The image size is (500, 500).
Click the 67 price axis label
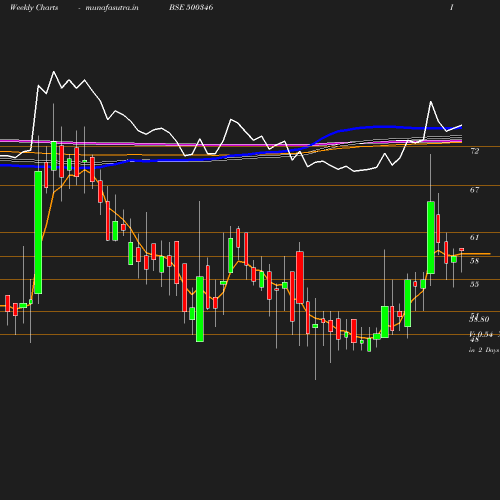(x=474, y=190)
